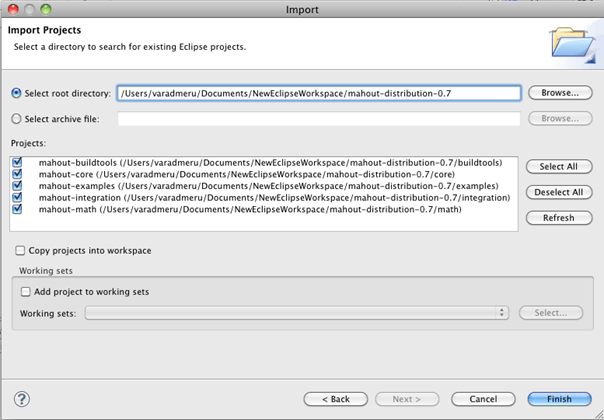Screen dimensions: 604x420
Task: Click the Refresh button
Action: 559,218
